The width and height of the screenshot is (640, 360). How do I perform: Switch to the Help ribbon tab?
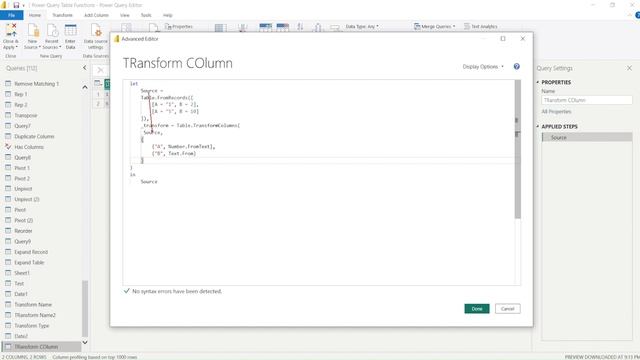click(168, 15)
